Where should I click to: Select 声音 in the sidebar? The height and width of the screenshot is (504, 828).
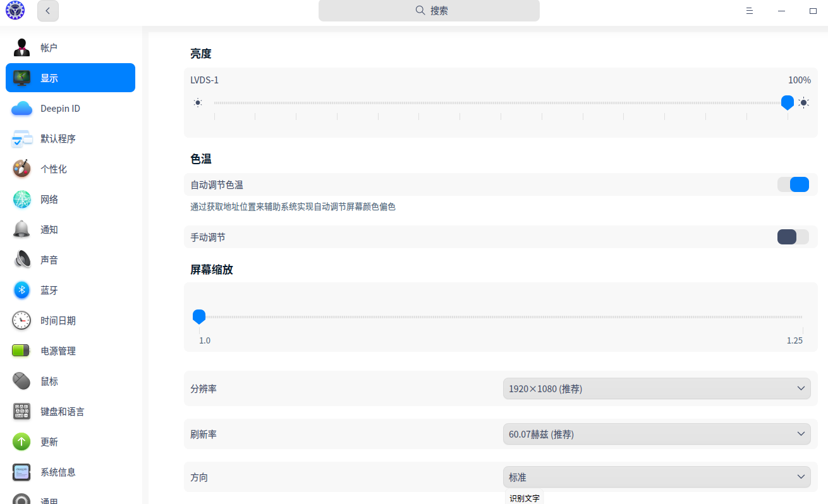pyautogui.click(x=70, y=260)
